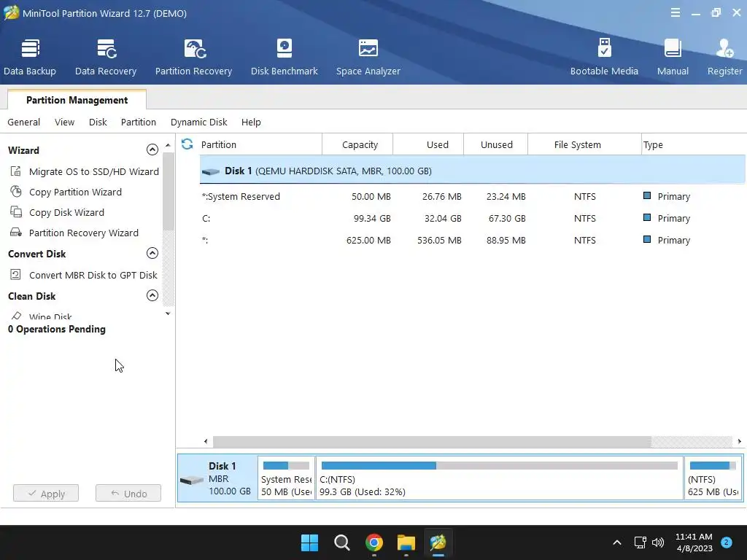Open network status in system tray
This screenshot has width=747, height=560.
(x=640, y=542)
